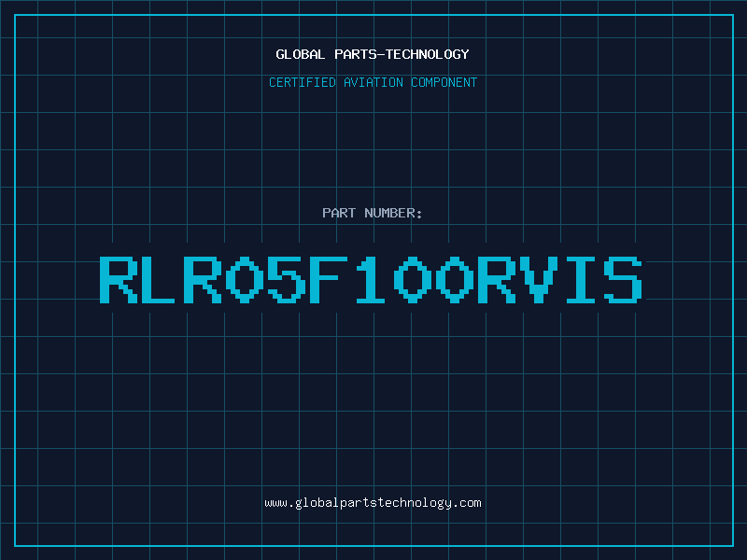Click the PART NUMBER: label
Viewport: 747px width, 560px height.
pyautogui.click(x=373, y=213)
